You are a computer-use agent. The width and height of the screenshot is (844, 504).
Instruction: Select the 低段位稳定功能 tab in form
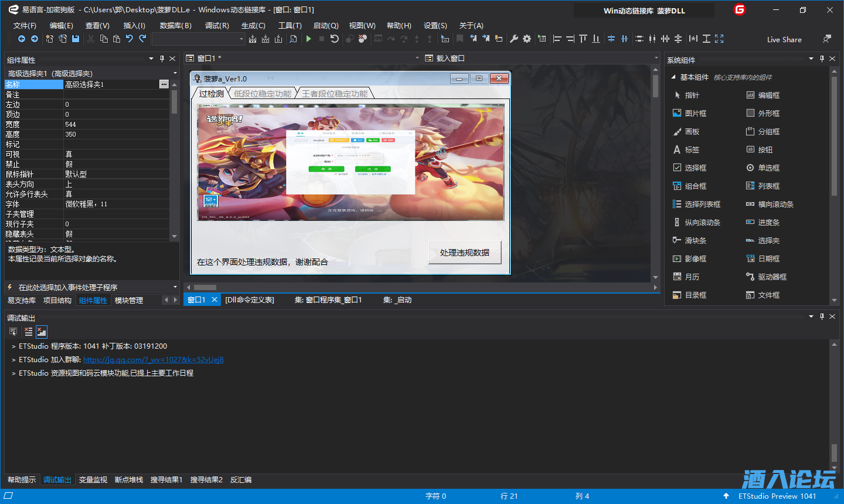(263, 94)
